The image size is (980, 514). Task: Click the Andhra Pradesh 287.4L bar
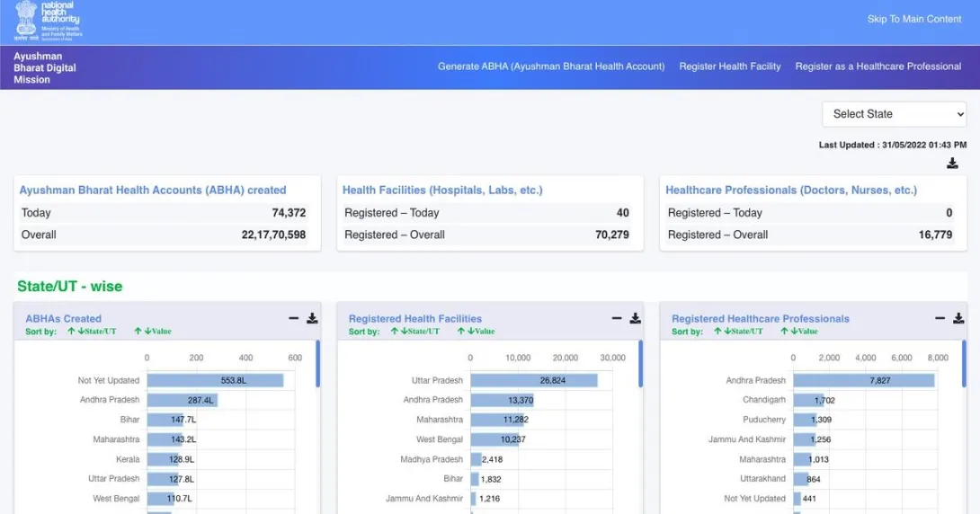[183, 400]
